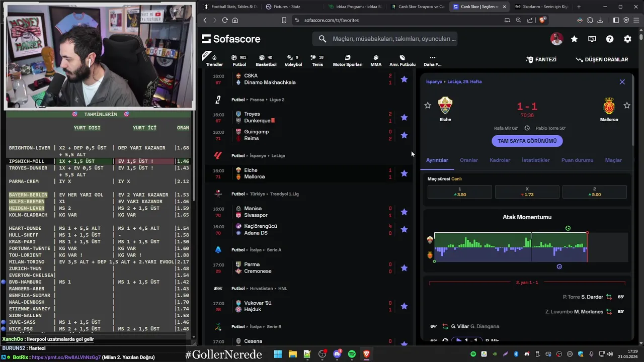Viewport: 644px width, 362px height.
Task: Open the İspanya LaLiga, 29. Hafta link
Action: 454,81
